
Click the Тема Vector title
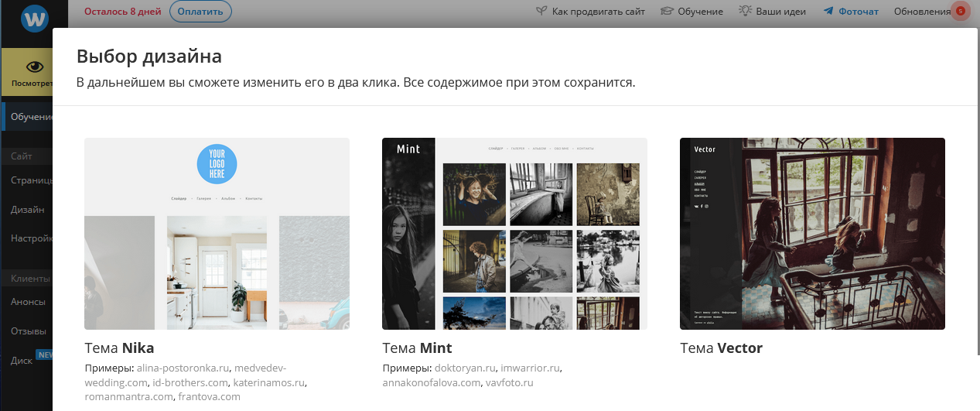coord(721,348)
